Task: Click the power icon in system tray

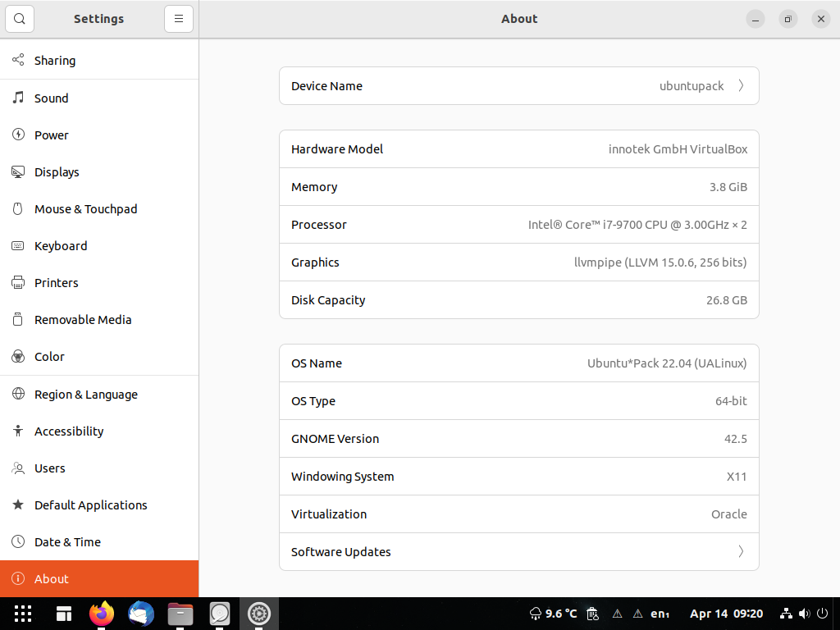Action: pyautogui.click(x=822, y=614)
